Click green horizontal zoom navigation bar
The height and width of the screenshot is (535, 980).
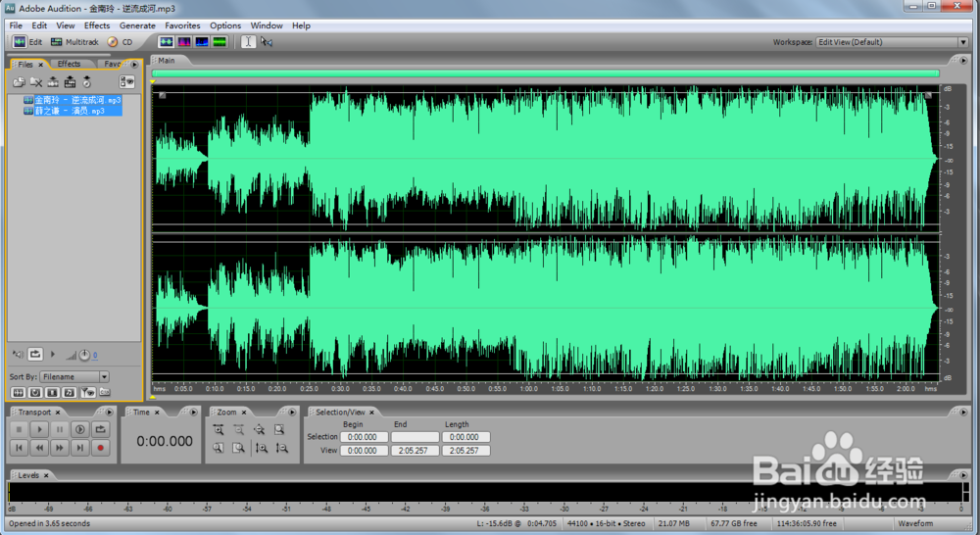click(x=546, y=73)
